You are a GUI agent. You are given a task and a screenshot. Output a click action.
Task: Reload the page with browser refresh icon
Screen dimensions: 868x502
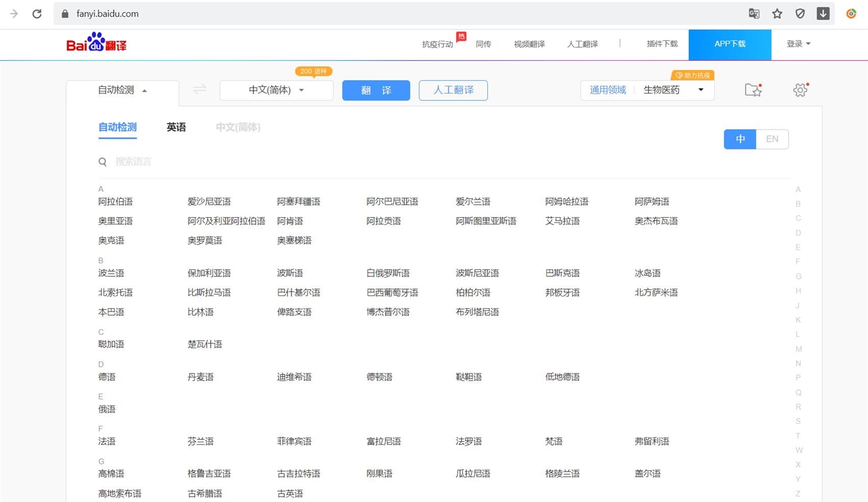tap(37, 13)
